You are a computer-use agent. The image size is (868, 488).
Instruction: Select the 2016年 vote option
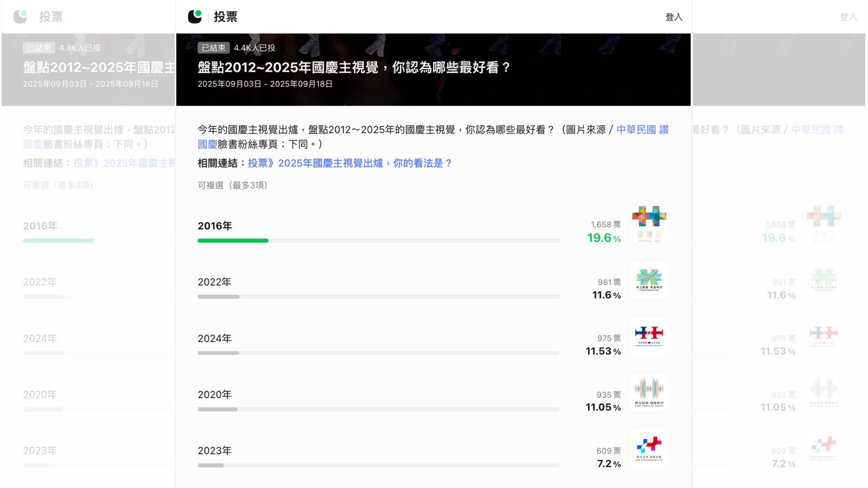(215, 226)
